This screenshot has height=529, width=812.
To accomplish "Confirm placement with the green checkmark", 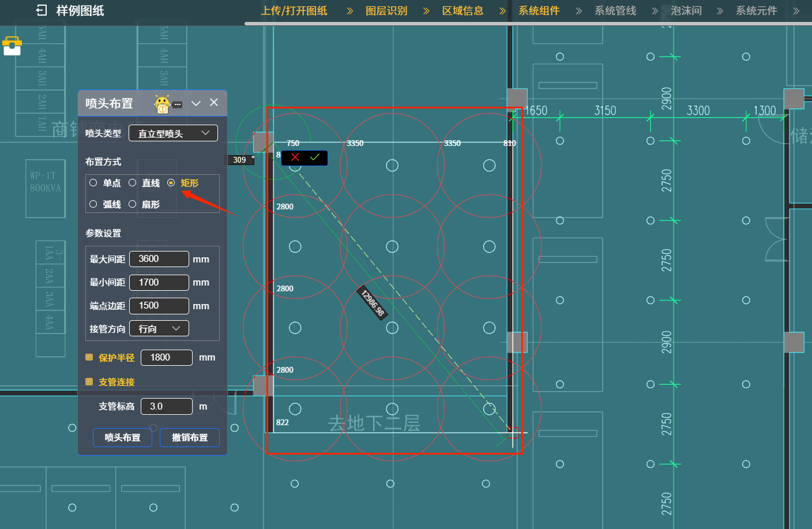I will coord(315,157).
